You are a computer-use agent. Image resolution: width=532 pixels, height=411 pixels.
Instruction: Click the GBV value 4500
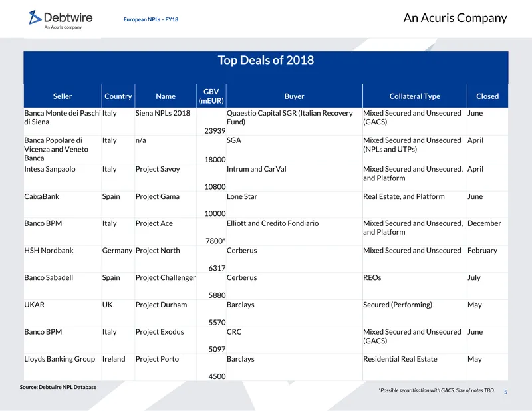coord(217,376)
